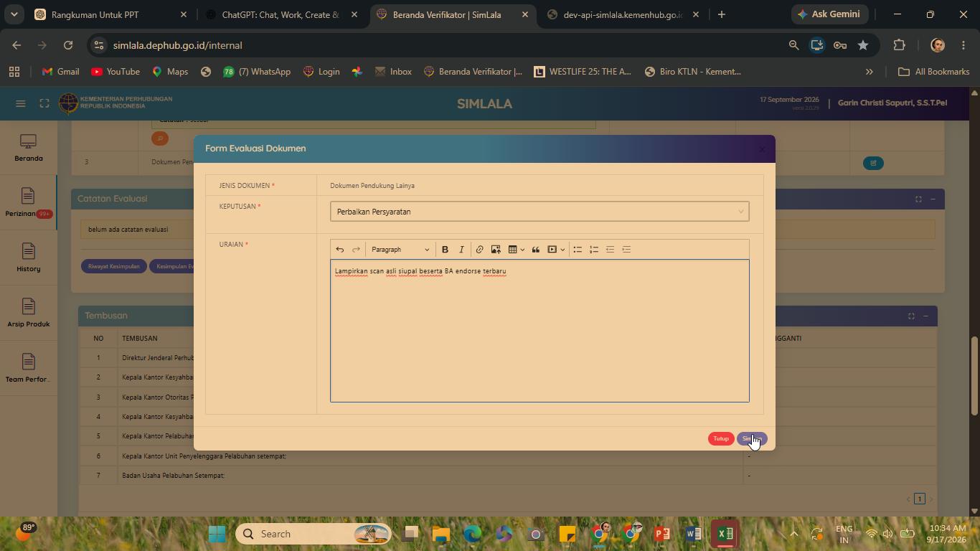Insert a link using the chain icon

[479, 250]
